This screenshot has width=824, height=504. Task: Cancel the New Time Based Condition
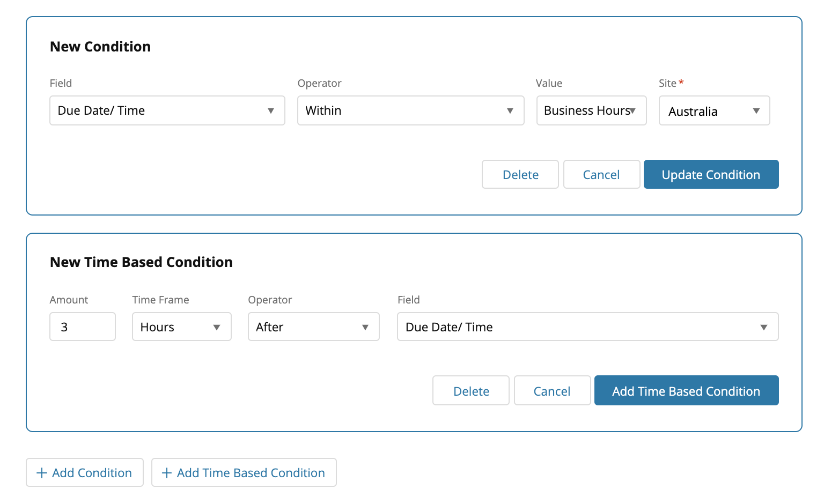(x=552, y=391)
